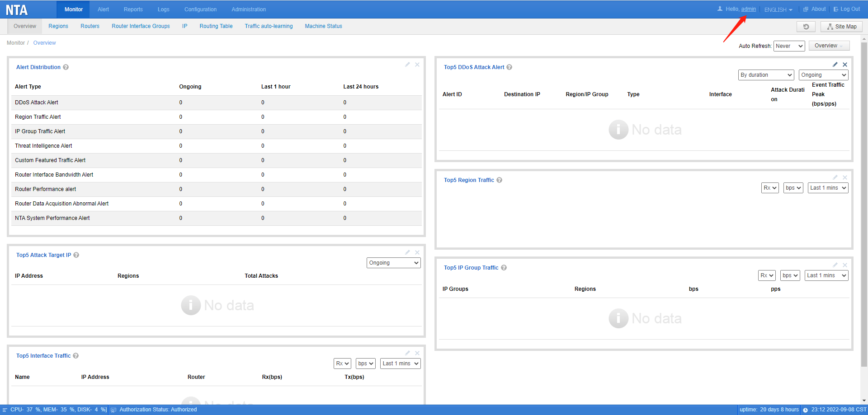Screen dimensions: 868x415
Task: Open Last 1 mins dropdown in Top5 Region Traffic
Action: 828,188
